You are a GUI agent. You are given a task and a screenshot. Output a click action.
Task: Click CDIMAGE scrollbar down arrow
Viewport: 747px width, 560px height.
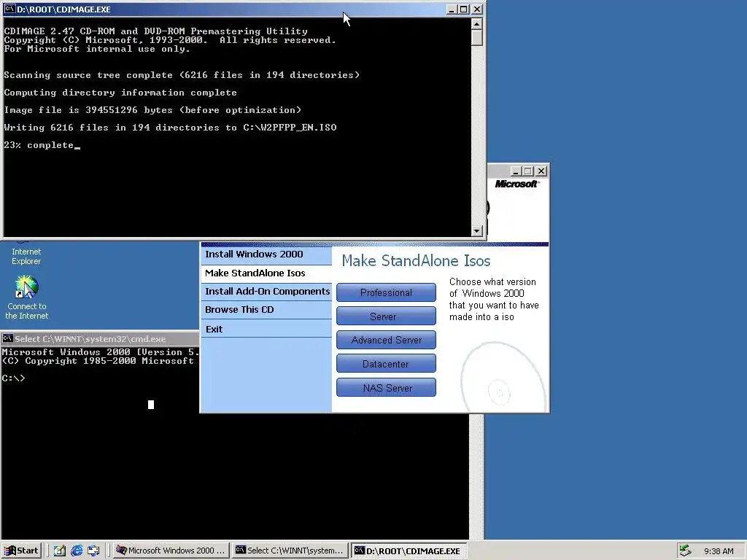pos(477,231)
